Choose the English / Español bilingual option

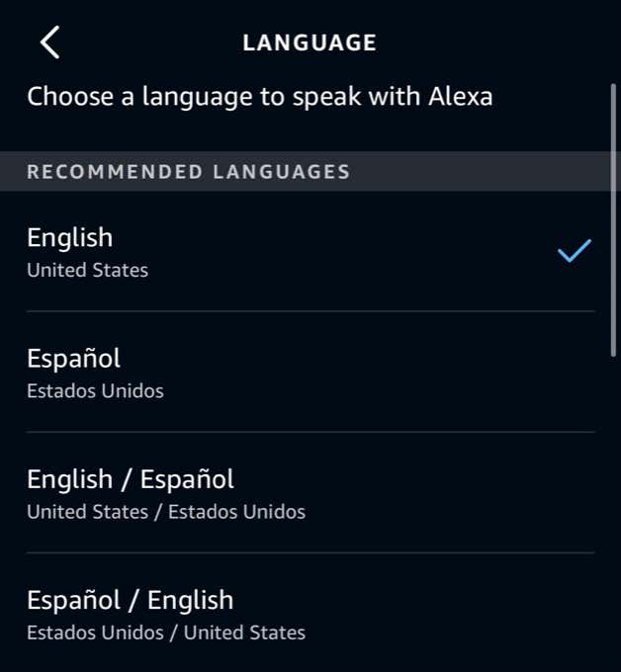pos(310,493)
